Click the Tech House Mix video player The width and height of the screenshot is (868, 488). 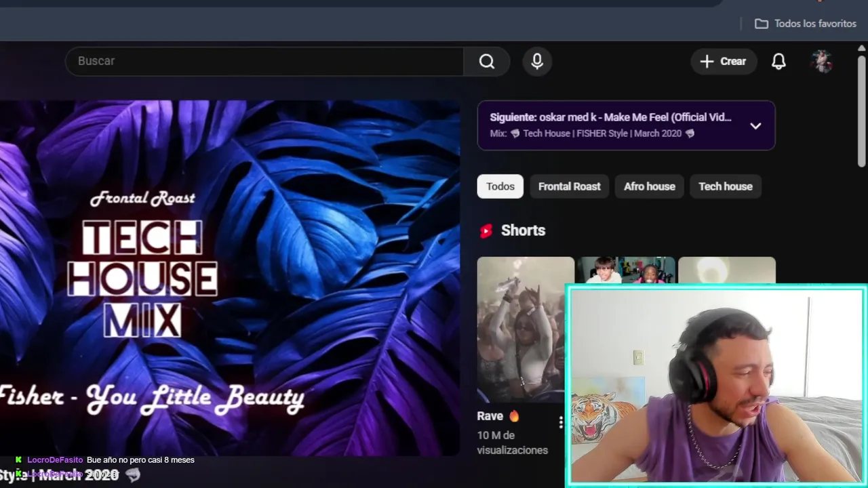point(230,278)
